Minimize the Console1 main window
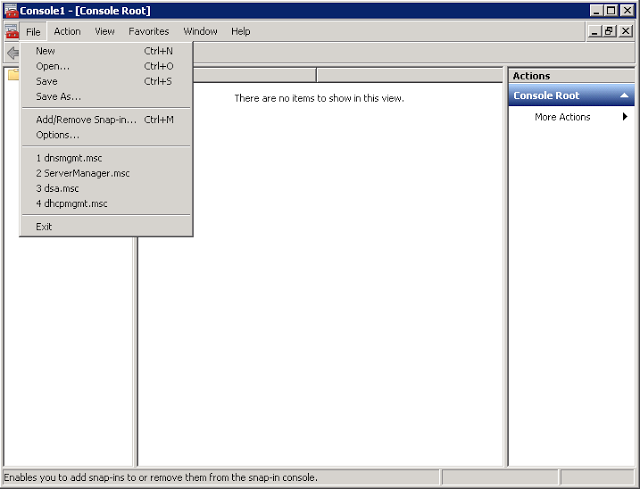 click(x=597, y=10)
